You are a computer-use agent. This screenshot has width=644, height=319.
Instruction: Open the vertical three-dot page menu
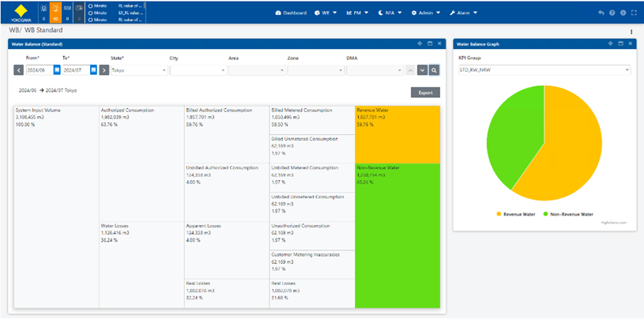(631, 32)
